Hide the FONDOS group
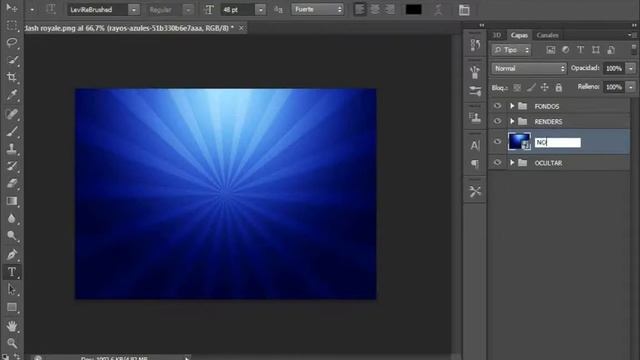Screen dimensions: 640x360 coord(497,106)
